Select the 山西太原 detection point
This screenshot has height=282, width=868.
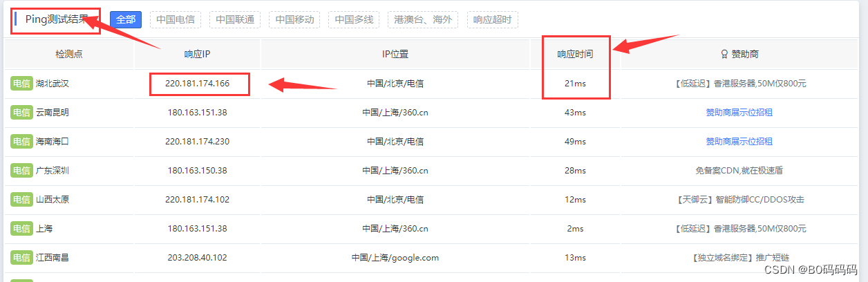53,200
